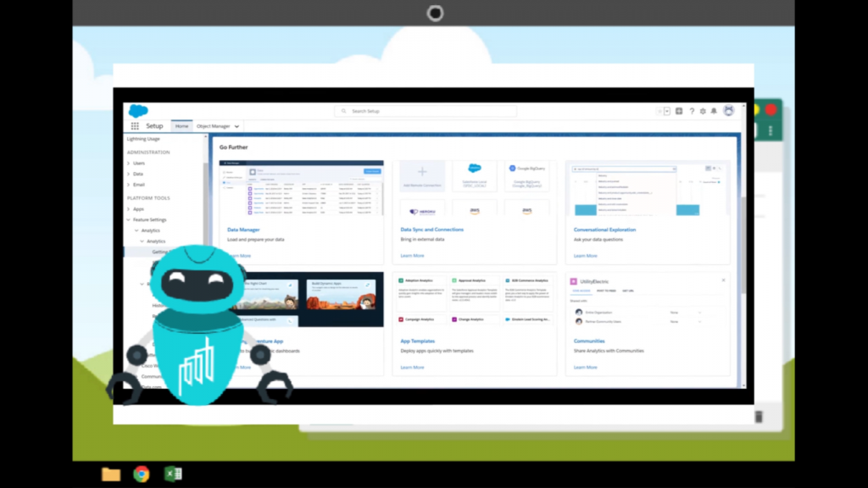
Task: Open the notifications bell icon
Action: 714,111
